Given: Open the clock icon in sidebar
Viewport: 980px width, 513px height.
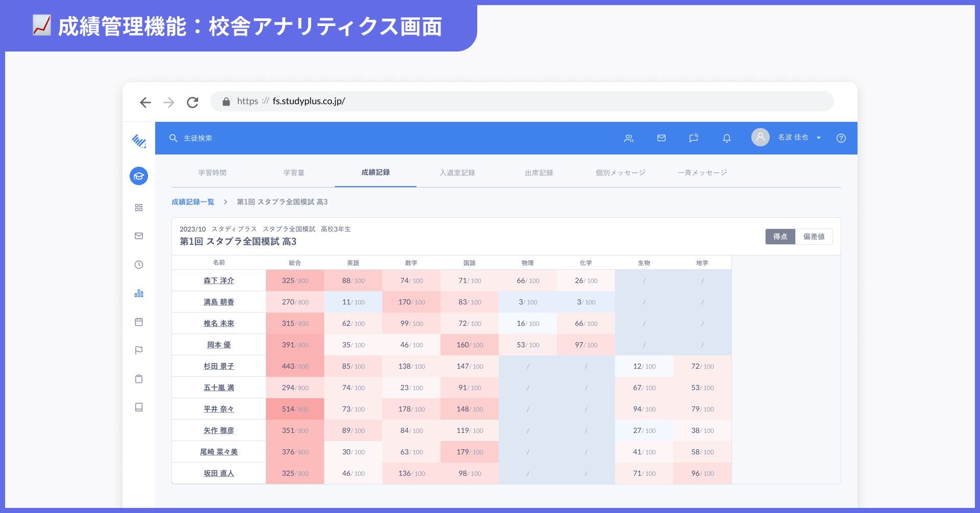Looking at the screenshot, I should 139,265.
